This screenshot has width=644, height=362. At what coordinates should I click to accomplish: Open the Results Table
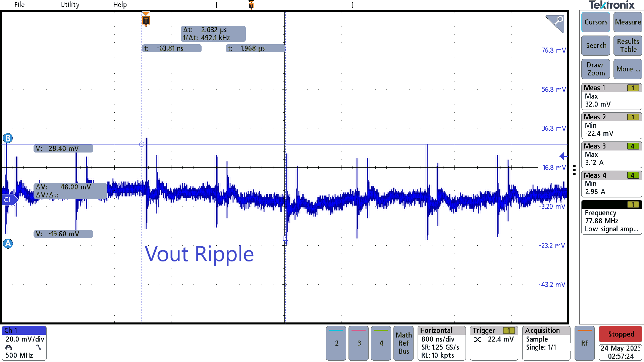point(628,45)
